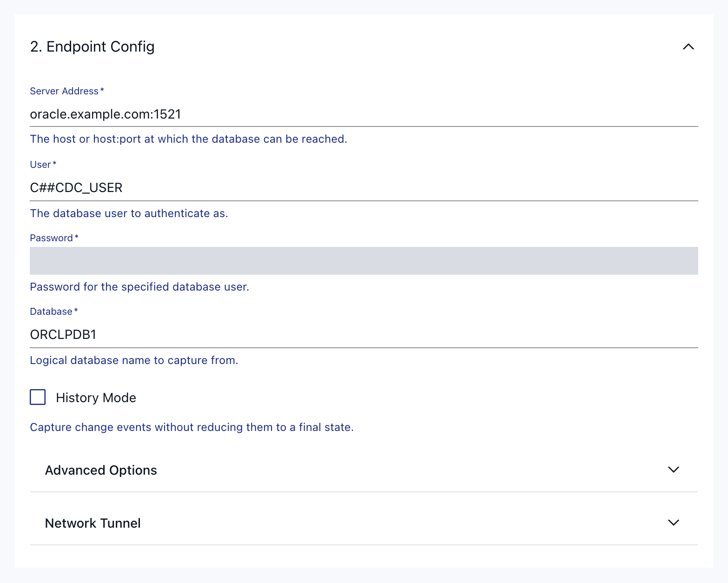Click 'Password for the specified database user.' text
This screenshot has height=583, width=728.
(x=139, y=287)
